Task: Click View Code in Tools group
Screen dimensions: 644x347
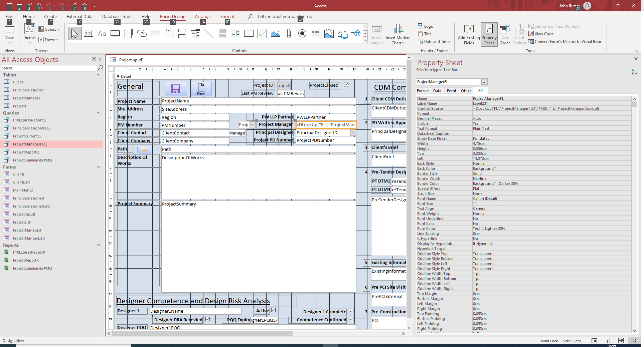Action: [x=541, y=34]
